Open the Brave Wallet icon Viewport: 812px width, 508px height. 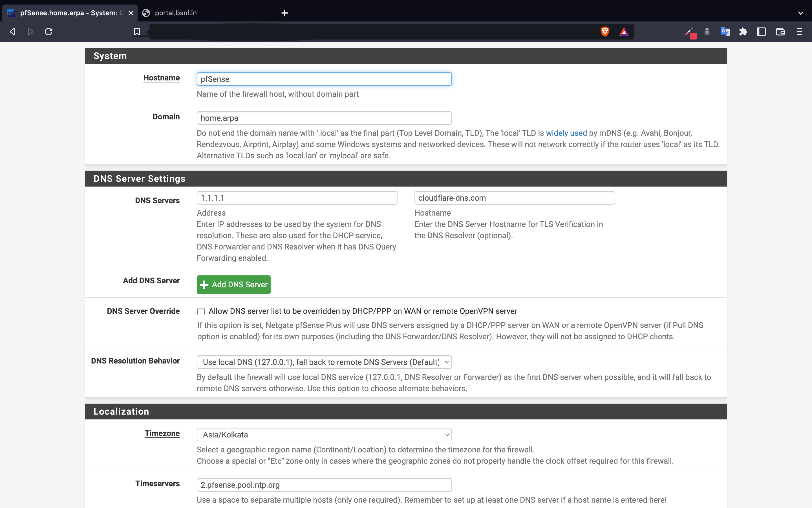[x=780, y=32]
